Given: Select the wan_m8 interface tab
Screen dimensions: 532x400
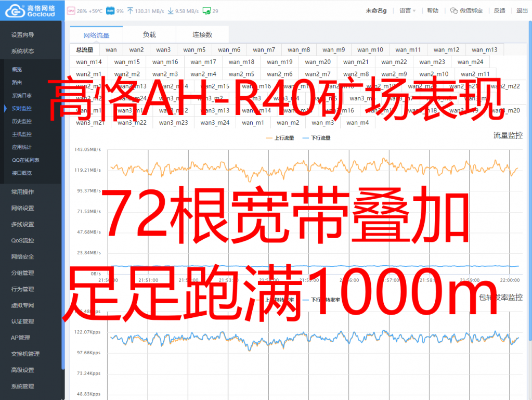Looking at the screenshot, I should (299, 50).
